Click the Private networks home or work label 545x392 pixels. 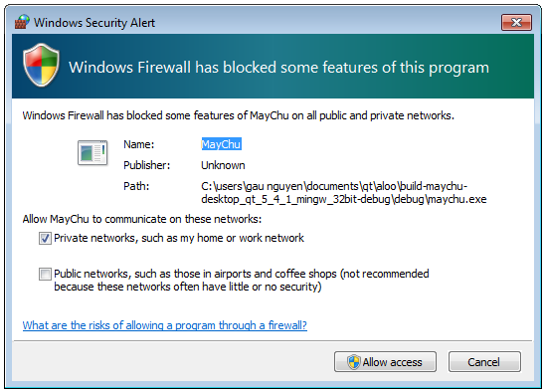179,238
